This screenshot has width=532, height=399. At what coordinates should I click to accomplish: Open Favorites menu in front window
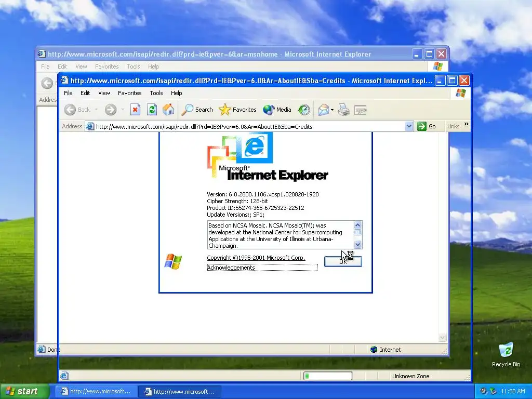pyautogui.click(x=129, y=93)
